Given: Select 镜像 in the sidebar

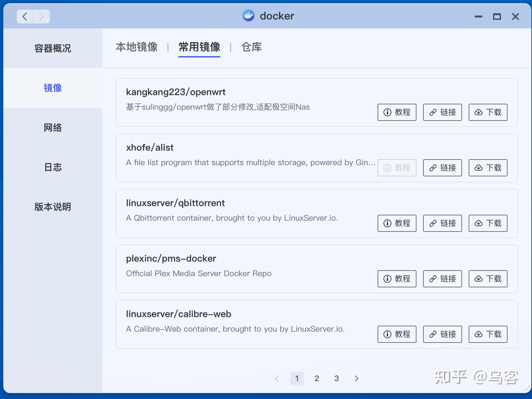Looking at the screenshot, I should [53, 88].
